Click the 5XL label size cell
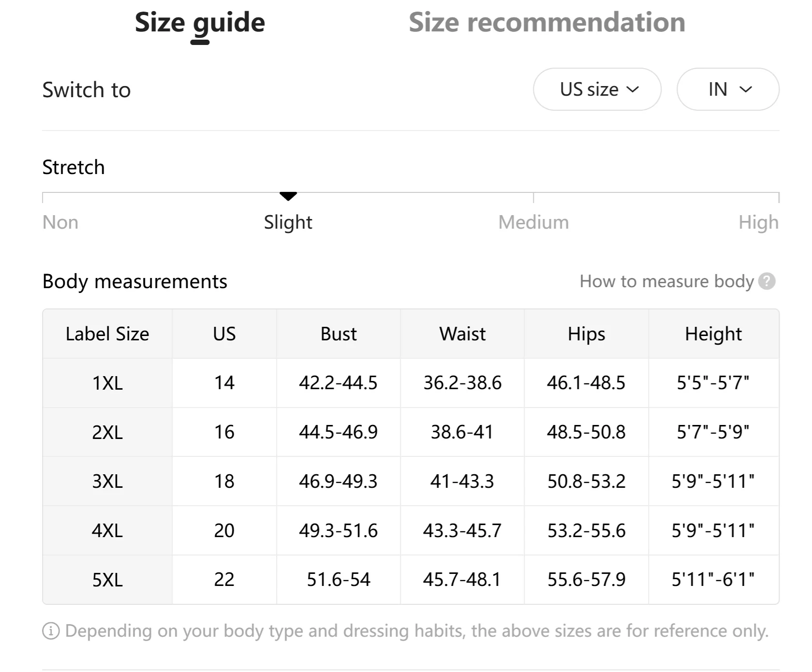This screenshot has height=672, width=812. click(x=107, y=580)
